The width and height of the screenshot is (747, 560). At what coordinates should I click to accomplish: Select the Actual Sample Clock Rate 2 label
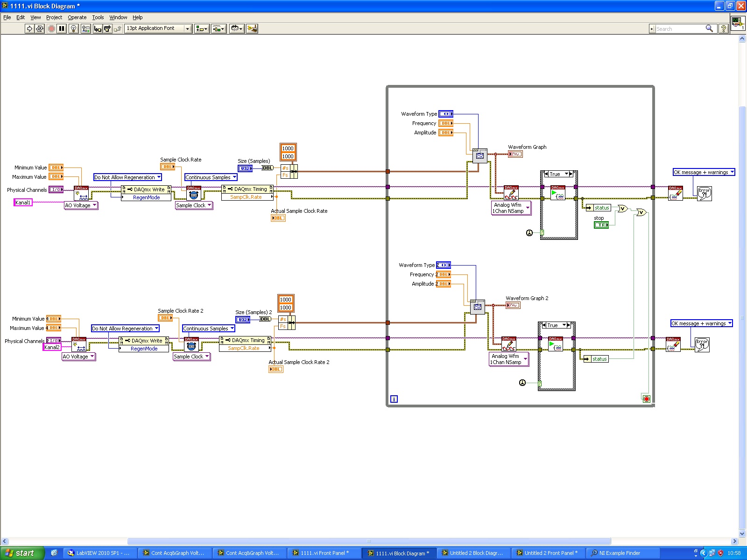pos(299,362)
